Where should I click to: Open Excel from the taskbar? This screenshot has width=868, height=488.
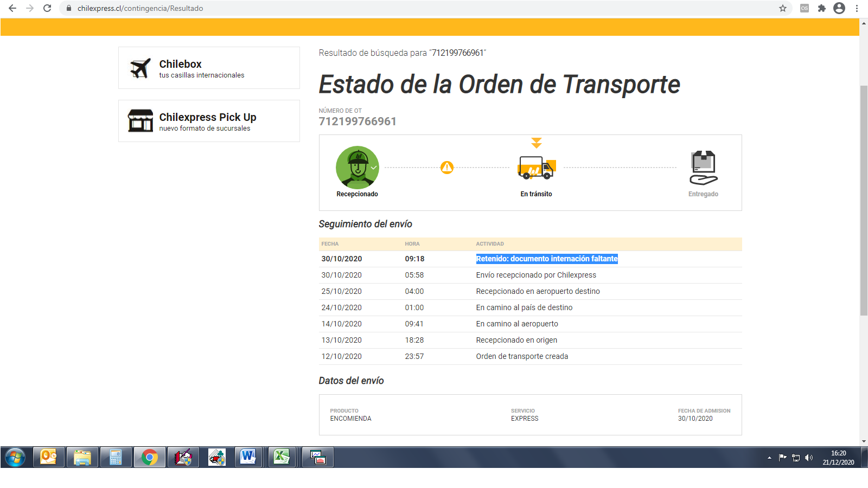282,457
